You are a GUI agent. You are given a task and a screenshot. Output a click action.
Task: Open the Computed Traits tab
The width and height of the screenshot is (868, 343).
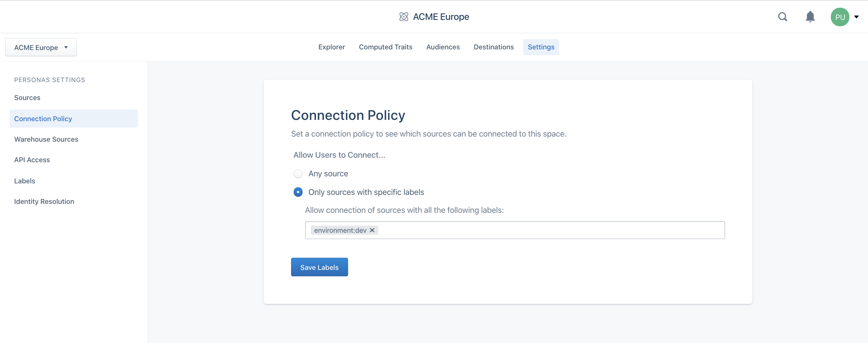tap(386, 47)
